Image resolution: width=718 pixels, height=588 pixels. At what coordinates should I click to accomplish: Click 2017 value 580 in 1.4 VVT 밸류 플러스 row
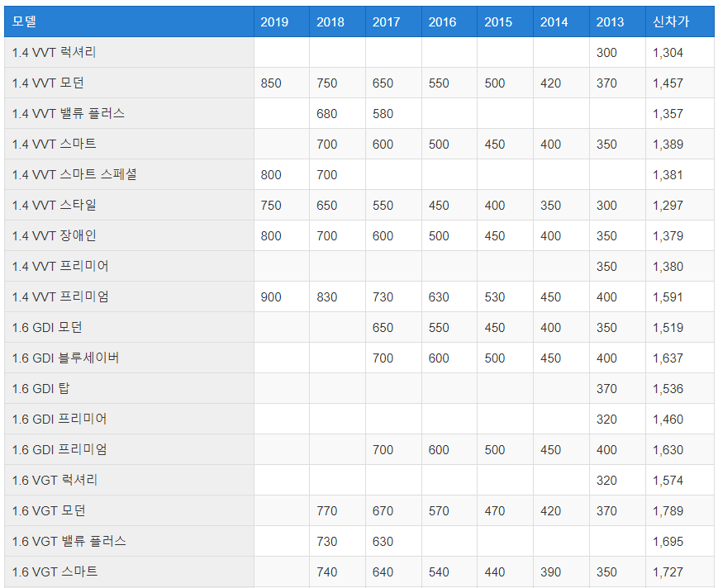pos(383,114)
